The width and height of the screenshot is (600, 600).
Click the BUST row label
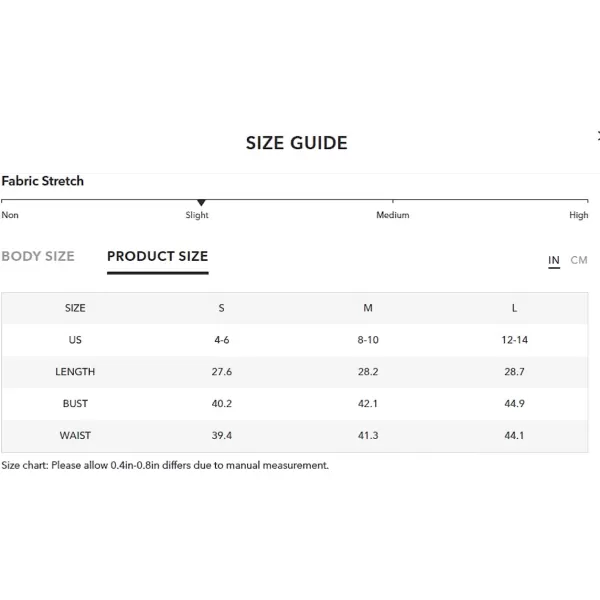point(75,404)
